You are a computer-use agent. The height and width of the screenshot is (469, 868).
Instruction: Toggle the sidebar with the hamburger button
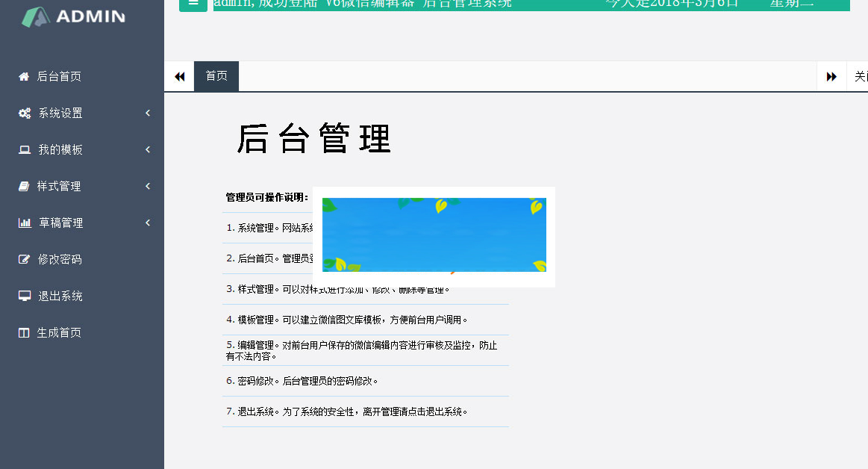[x=193, y=4]
